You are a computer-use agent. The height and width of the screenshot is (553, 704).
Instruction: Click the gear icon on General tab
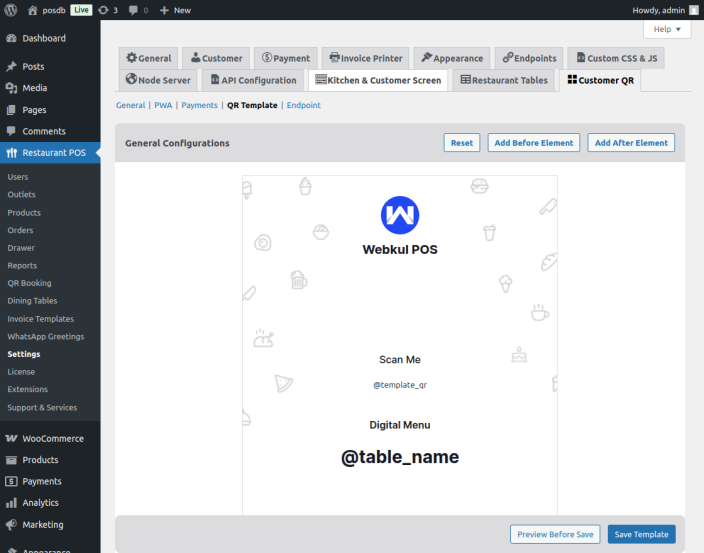132,57
